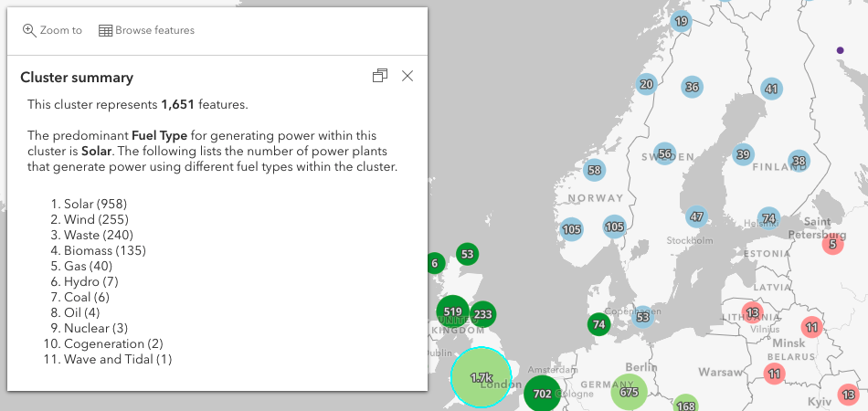Open Browse features table
868x411 pixels.
pyautogui.click(x=147, y=30)
